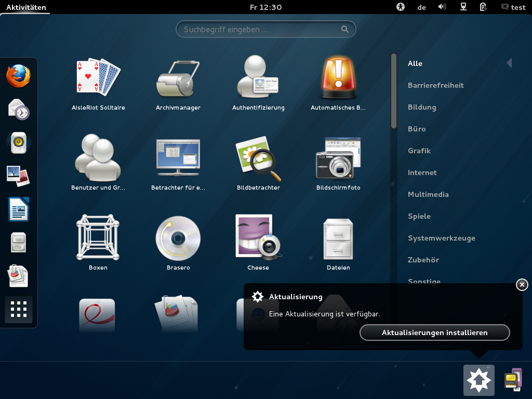This screenshot has width=532, height=399.
Task: Select the Internet category
Action: point(422,172)
